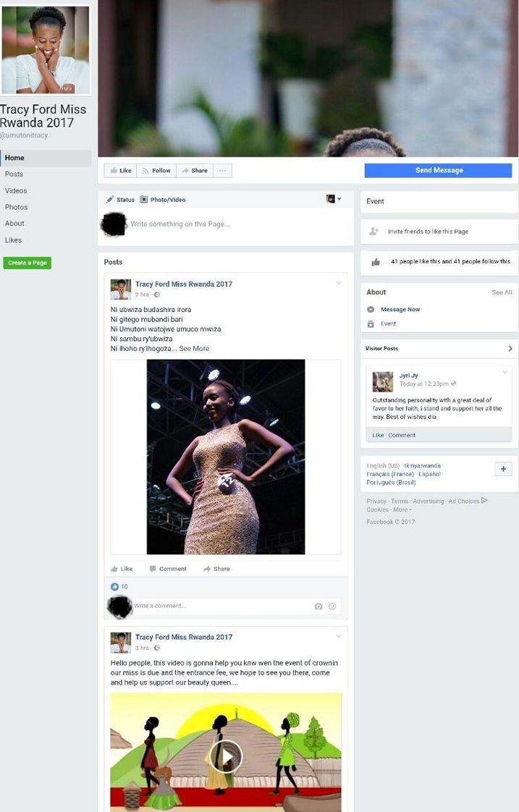This screenshot has width=519, height=812.
Task: Switch language to Français (France)
Action: (390, 474)
